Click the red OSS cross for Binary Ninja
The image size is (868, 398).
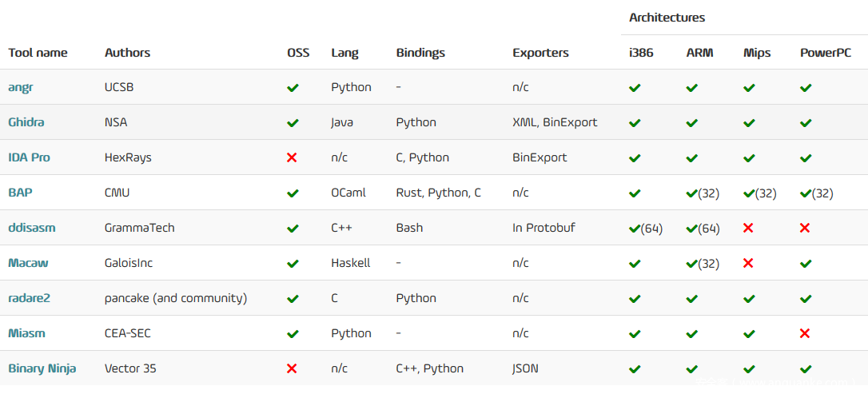[292, 368]
